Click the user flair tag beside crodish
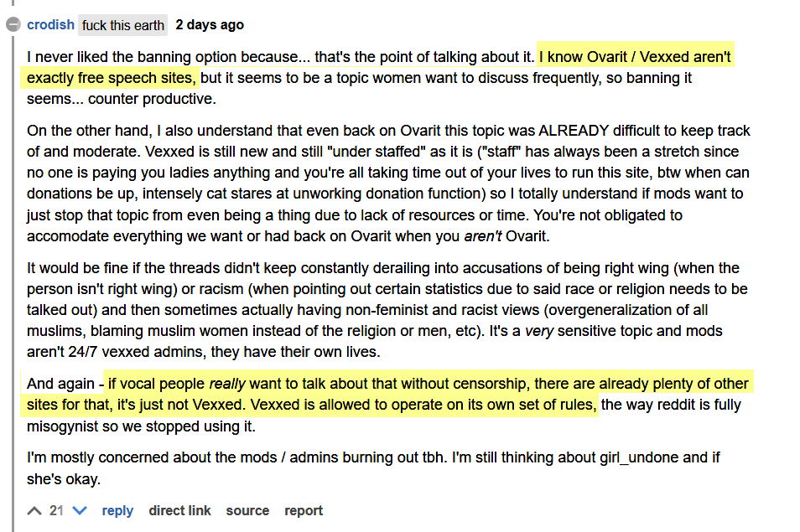800x532 pixels. [123, 25]
